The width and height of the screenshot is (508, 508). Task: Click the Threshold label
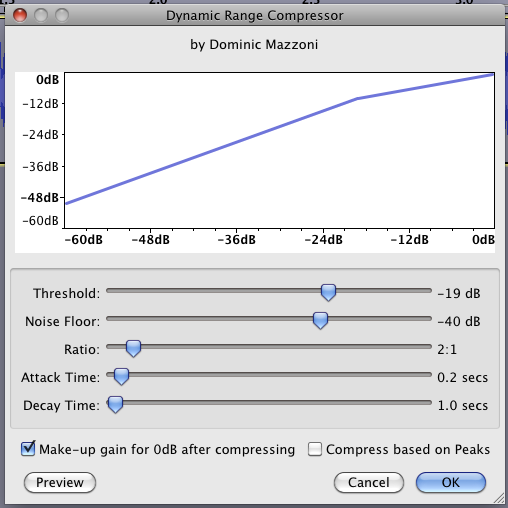(x=67, y=294)
